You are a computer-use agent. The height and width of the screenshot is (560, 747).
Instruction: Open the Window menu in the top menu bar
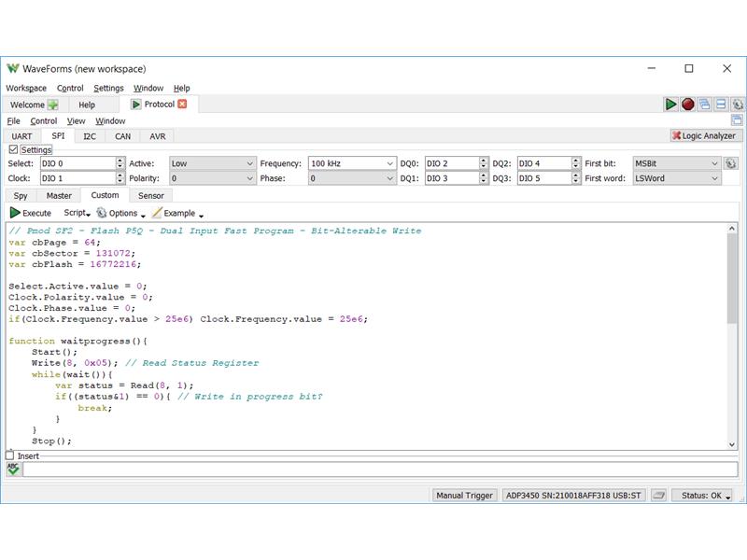click(148, 88)
